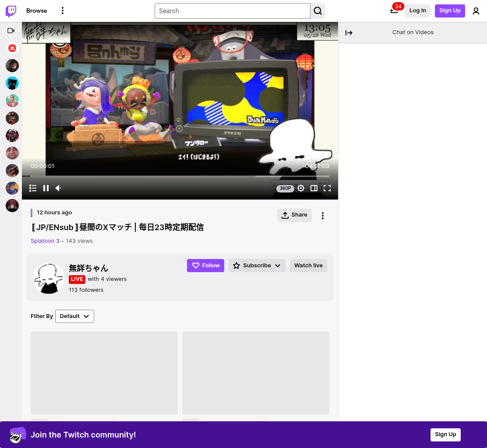This screenshot has width=487, height=448.
Task: Open the notifications inbox with 34 badge
Action: (394, 11)
